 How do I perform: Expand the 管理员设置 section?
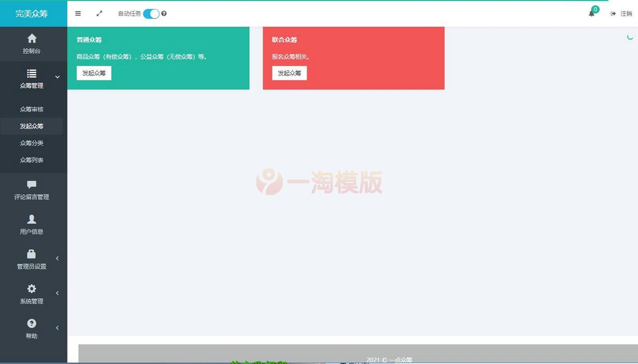tap(57, 258)
